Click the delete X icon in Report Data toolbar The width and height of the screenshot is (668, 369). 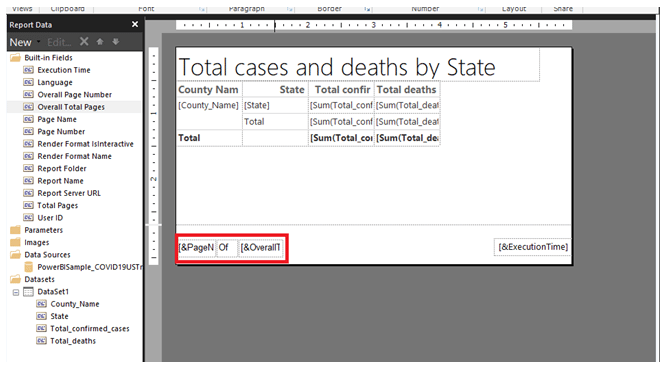(84, 41)
